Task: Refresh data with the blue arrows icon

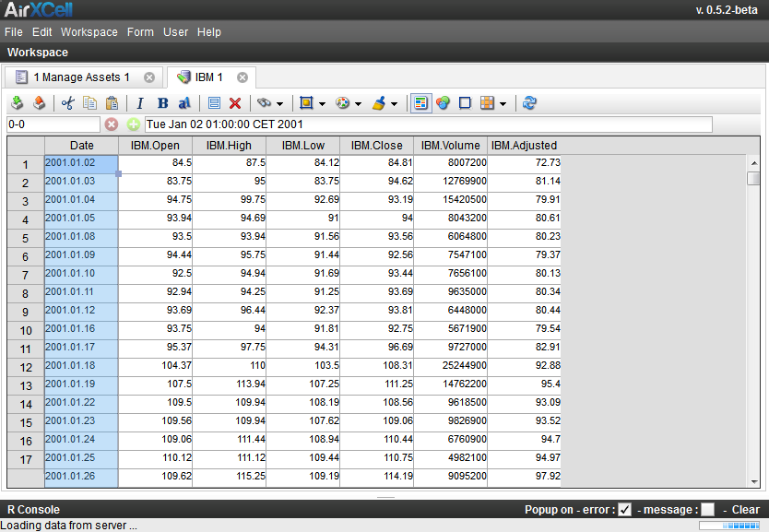Action: click(x=529, y=103)
